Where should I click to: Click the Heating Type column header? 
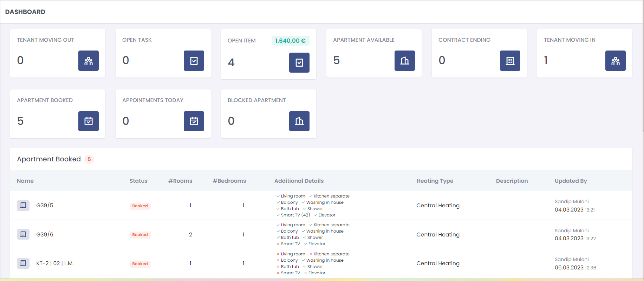click(x=435, y=181)
